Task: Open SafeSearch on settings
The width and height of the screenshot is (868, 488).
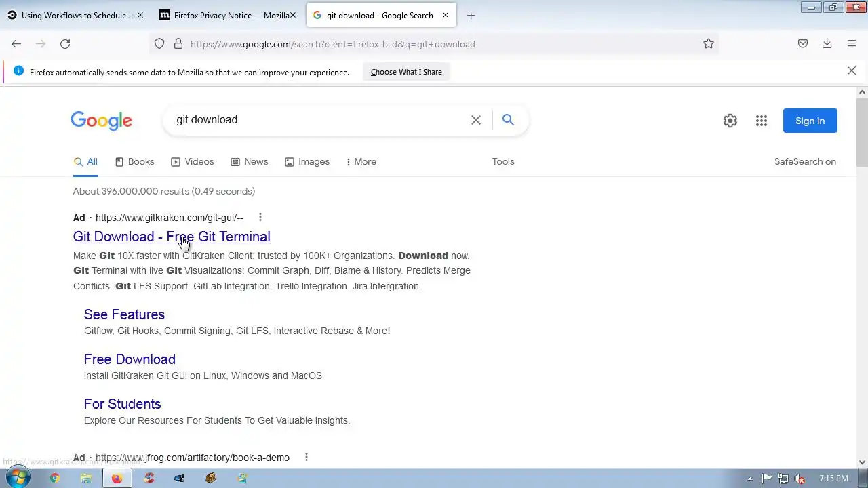Action: point(805,162)
